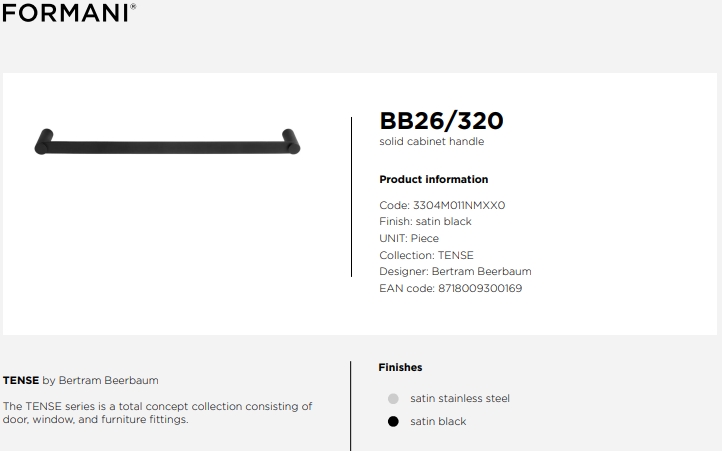This screenshot has width=722, height=451.
Task: Click the solid cabinet handle subtitle
Action: pyautogui.click(x=431, y=141)
